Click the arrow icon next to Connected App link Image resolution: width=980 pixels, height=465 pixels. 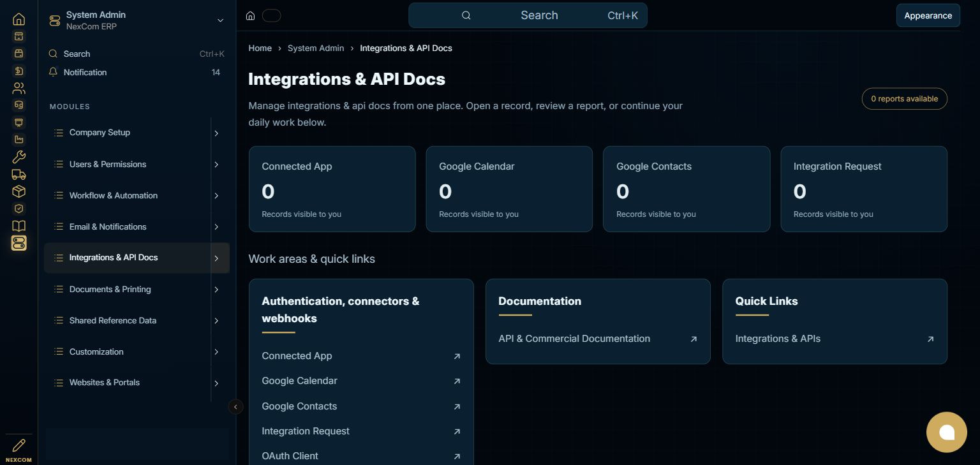(x=457, y=357)
